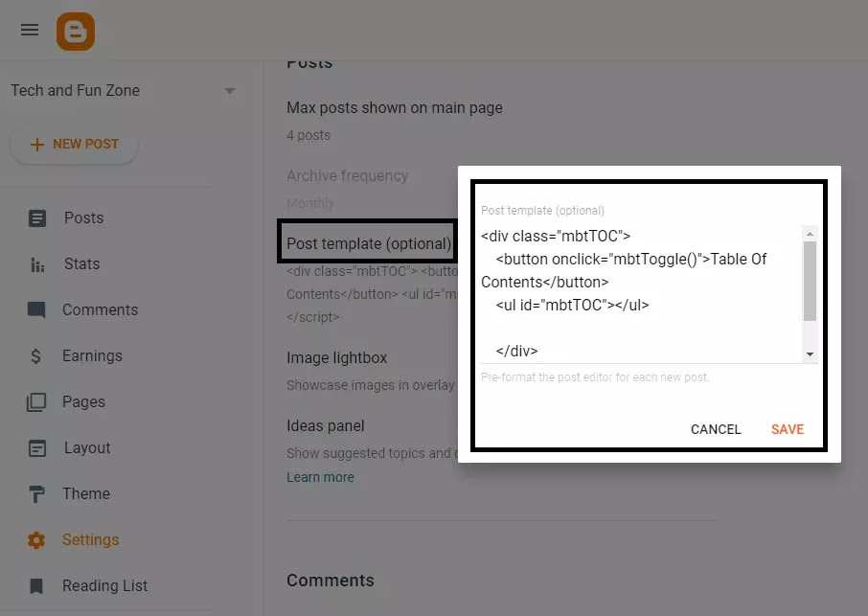Click the Pages icon in sidebar
This screenshot has height=616, width=868.
(36, 401)
